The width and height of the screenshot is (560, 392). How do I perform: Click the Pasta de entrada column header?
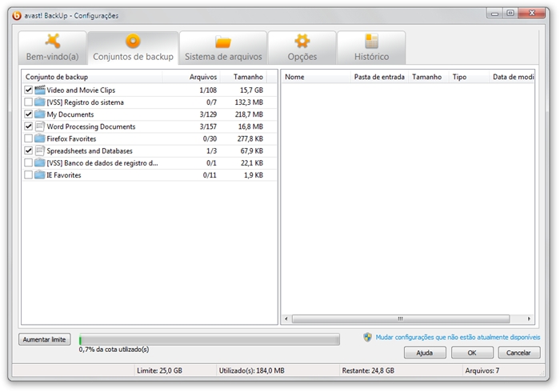379,77
